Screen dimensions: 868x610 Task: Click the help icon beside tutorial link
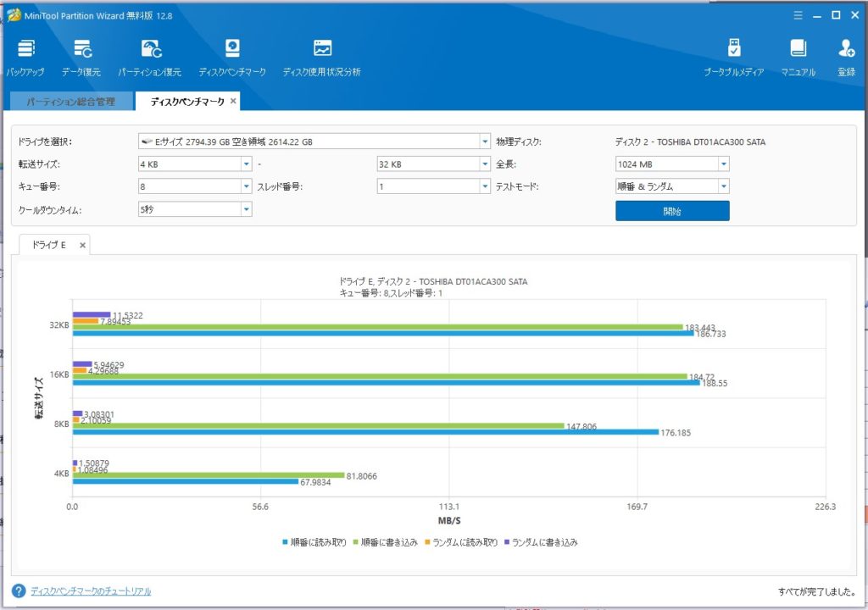coord(18,591)
